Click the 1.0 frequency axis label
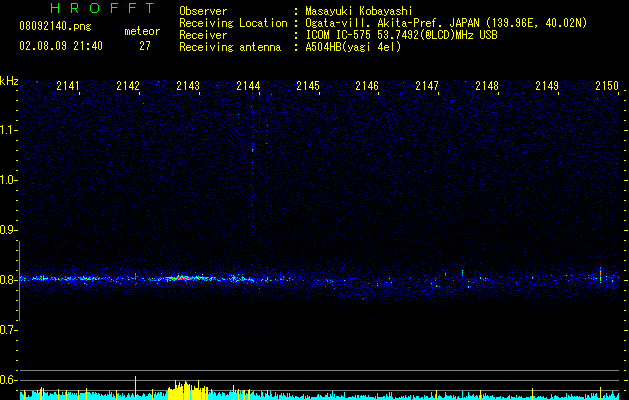This screenshot has height=400, width=629. coord(9,180)
